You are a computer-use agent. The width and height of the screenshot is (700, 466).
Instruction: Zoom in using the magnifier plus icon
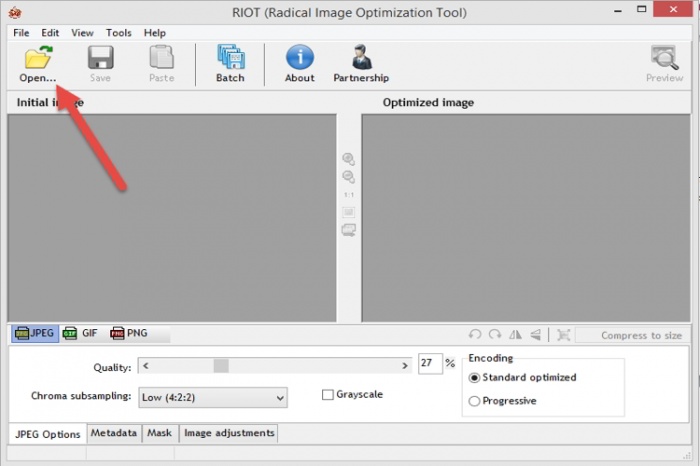point(349,159)
